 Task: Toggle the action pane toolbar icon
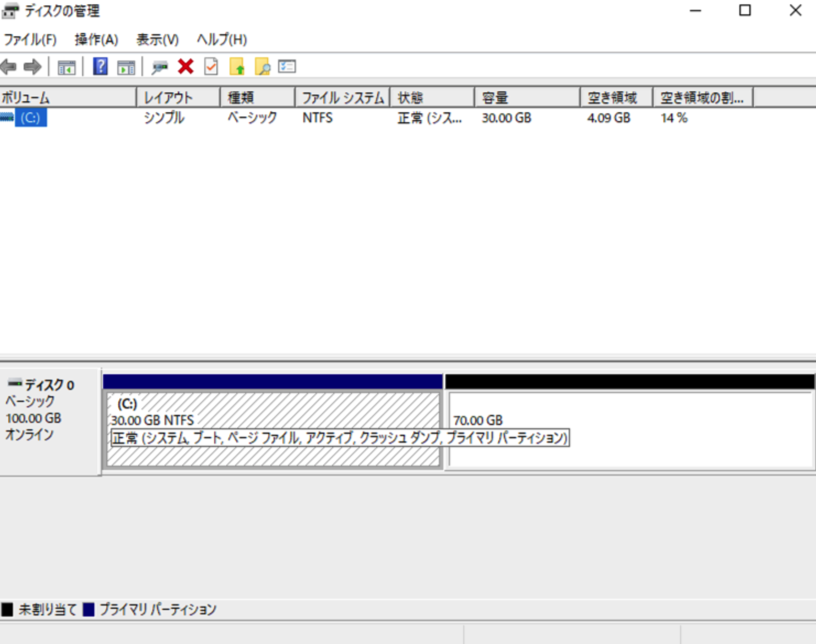(126, 67)
